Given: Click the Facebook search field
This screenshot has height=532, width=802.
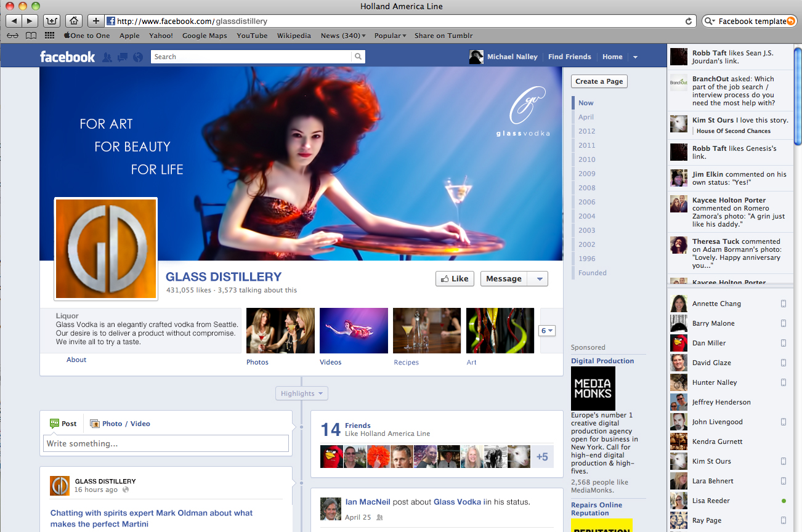Looking at the screenshot, I should 251,57.
